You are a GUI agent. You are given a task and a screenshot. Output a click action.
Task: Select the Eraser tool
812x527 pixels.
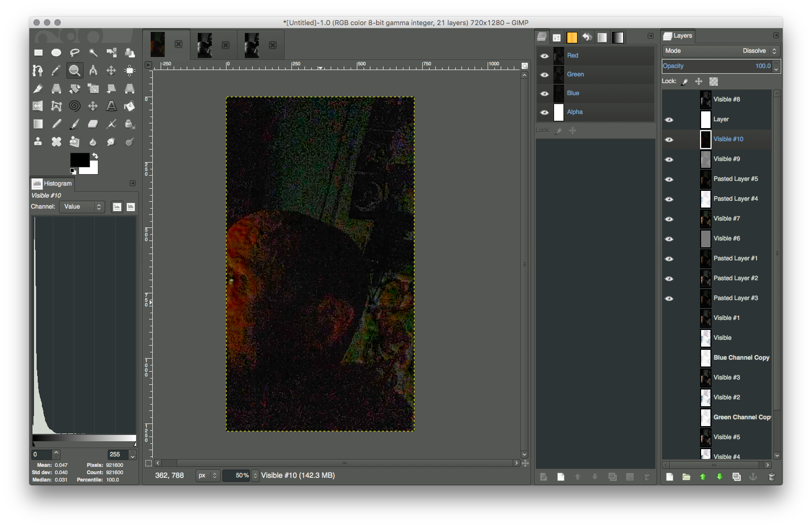click(93, 124)
